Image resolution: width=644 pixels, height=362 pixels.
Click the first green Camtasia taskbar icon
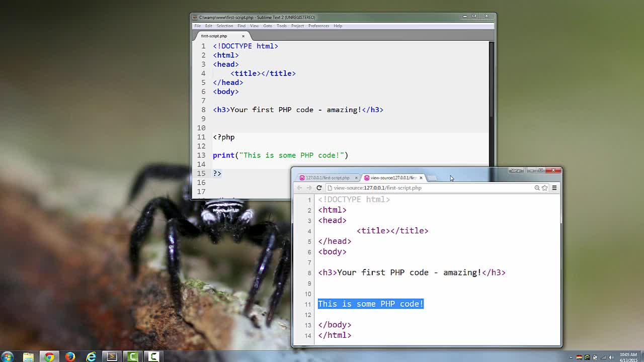point(133,356)
